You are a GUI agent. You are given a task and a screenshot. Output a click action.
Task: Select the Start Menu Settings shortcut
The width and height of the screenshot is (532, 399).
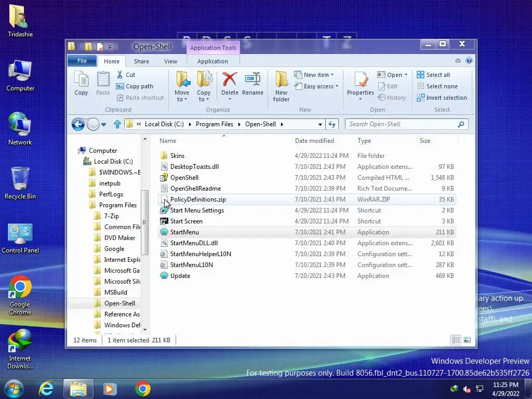point(307,210)
